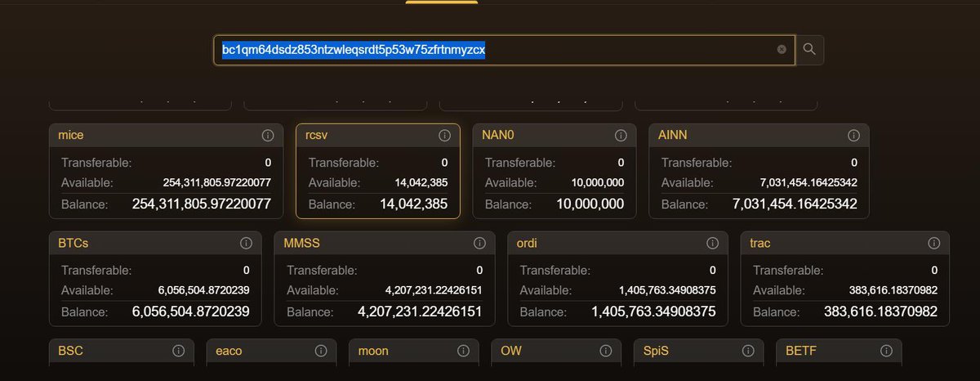Click BTCs balance 6,056,504.8720239
The image size is (980, 381).
pyautogui.click(x=191, y=312)
